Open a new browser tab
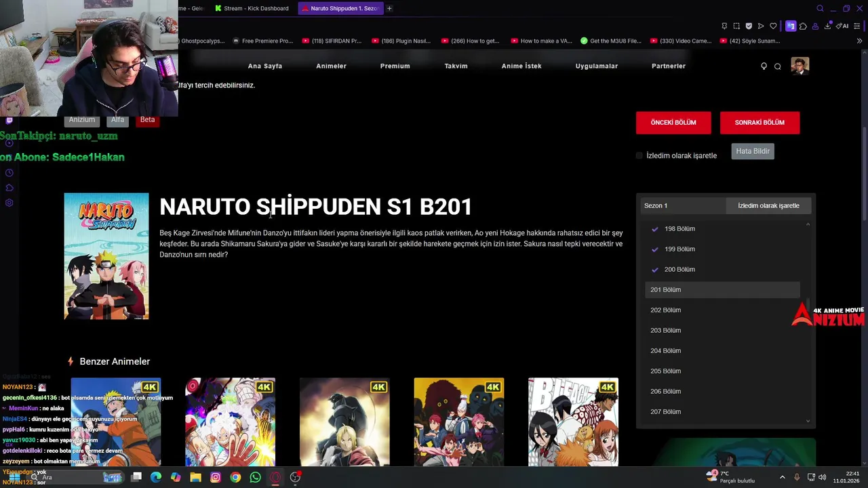The image size is (868, 488). coord(389,8)
